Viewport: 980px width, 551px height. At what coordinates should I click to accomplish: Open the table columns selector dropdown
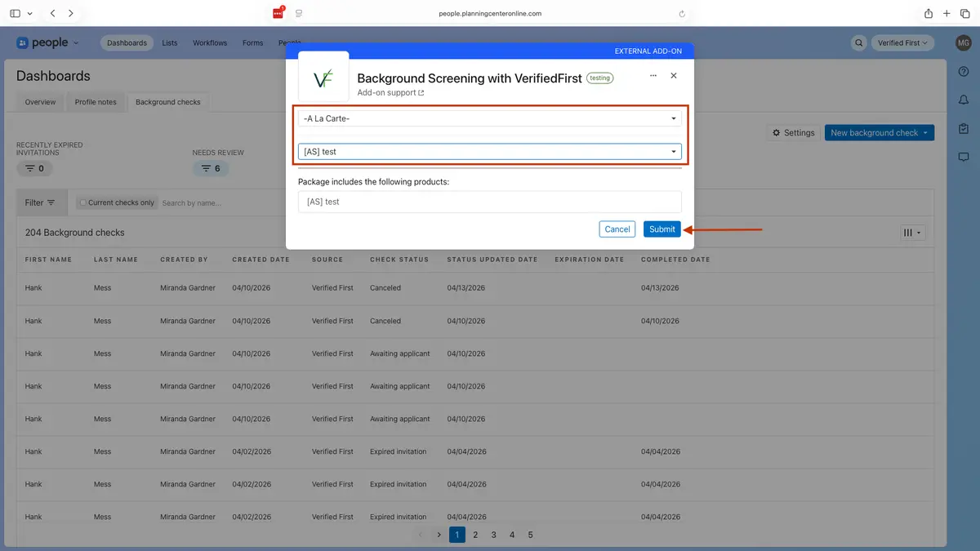(912, 233)
